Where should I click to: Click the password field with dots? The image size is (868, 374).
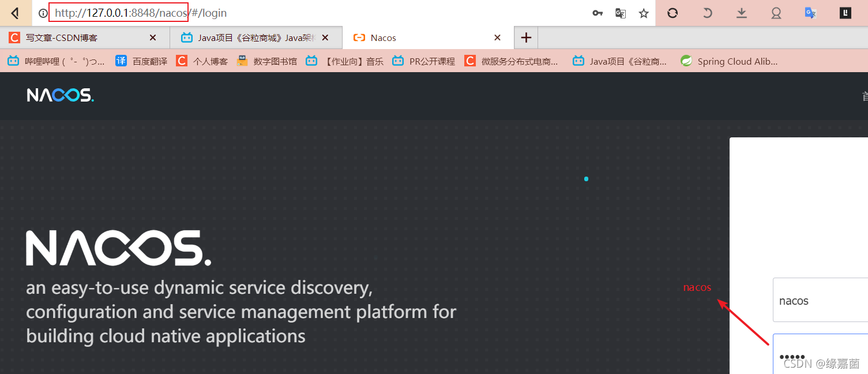820,354
